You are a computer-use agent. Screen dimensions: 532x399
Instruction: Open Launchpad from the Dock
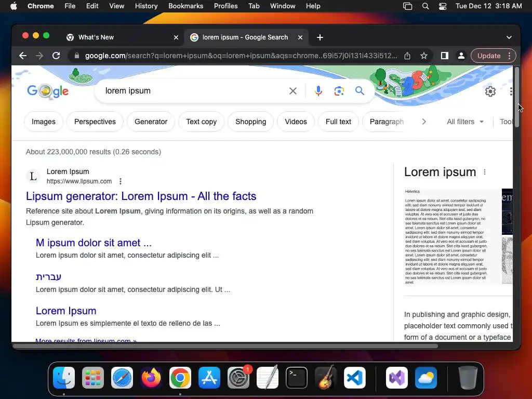tap(93, 378)
